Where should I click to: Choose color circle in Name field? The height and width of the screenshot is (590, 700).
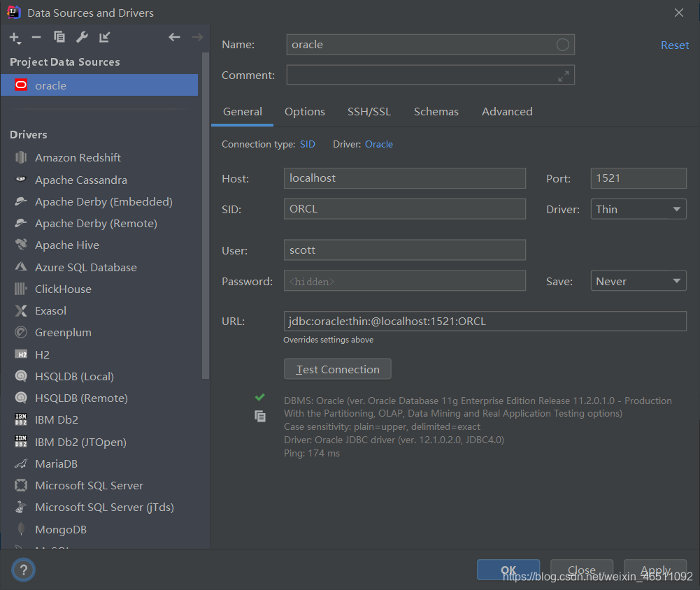click(x=562, y=45)
